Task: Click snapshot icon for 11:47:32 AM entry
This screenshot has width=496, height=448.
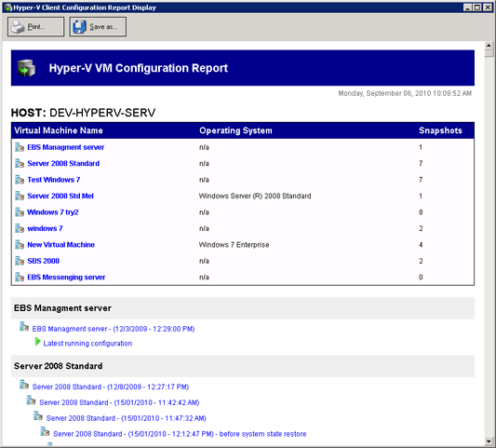Action: 38,416
